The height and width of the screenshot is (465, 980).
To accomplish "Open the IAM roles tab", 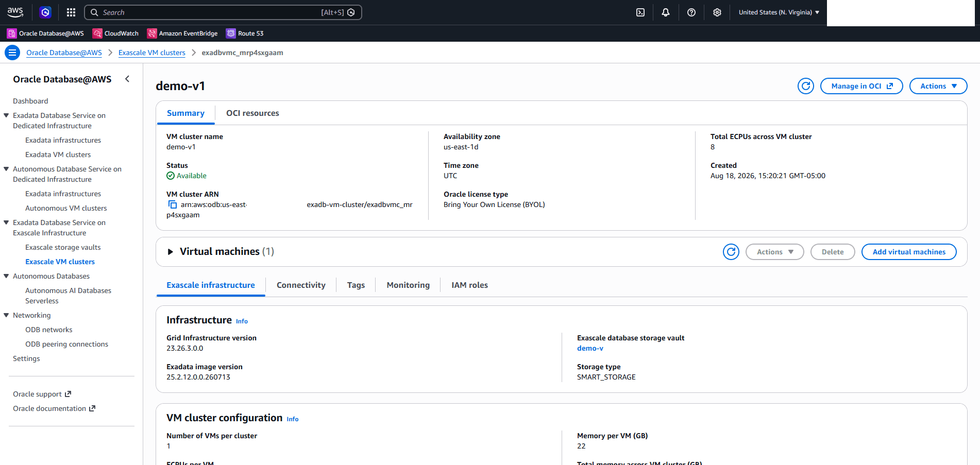I will point(469,285).
